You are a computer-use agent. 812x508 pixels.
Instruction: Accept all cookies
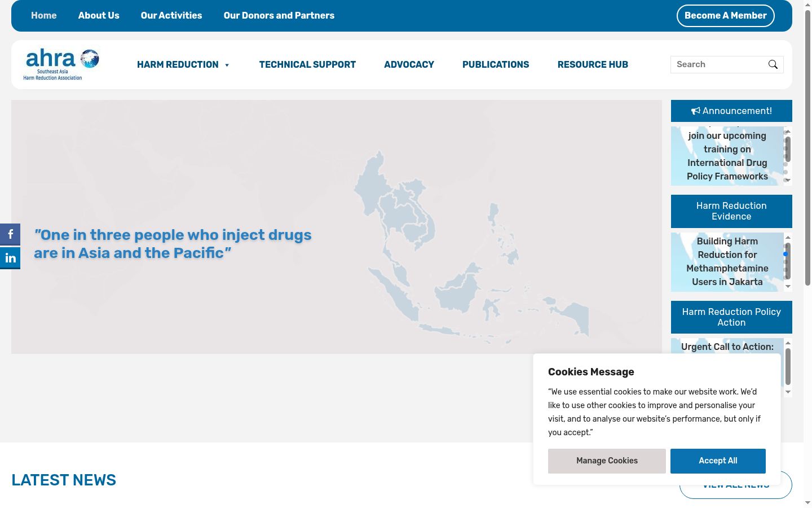coord(718,461)
